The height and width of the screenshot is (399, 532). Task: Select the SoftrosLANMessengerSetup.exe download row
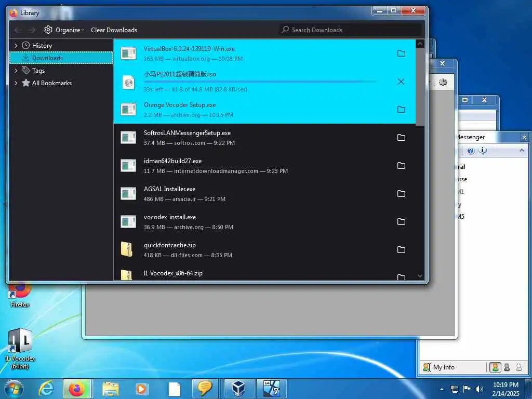(264, 137)
